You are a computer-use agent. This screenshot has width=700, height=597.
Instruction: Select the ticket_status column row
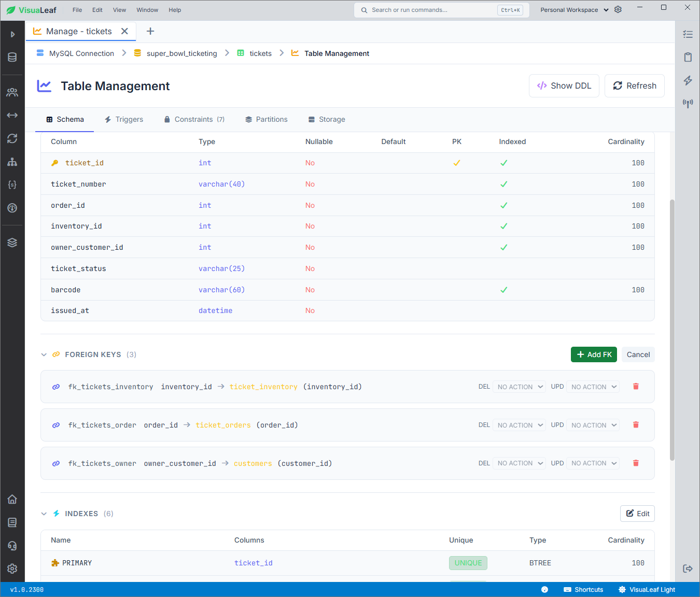tap(347, 268)
